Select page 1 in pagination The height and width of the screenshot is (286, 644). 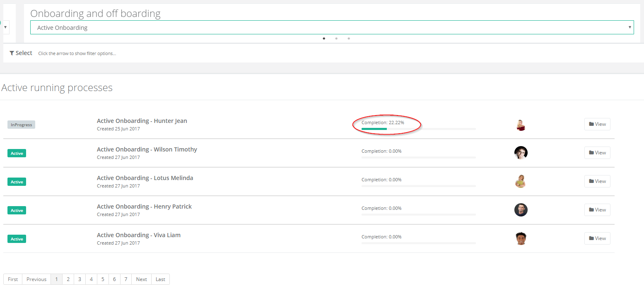pos(57,279)
